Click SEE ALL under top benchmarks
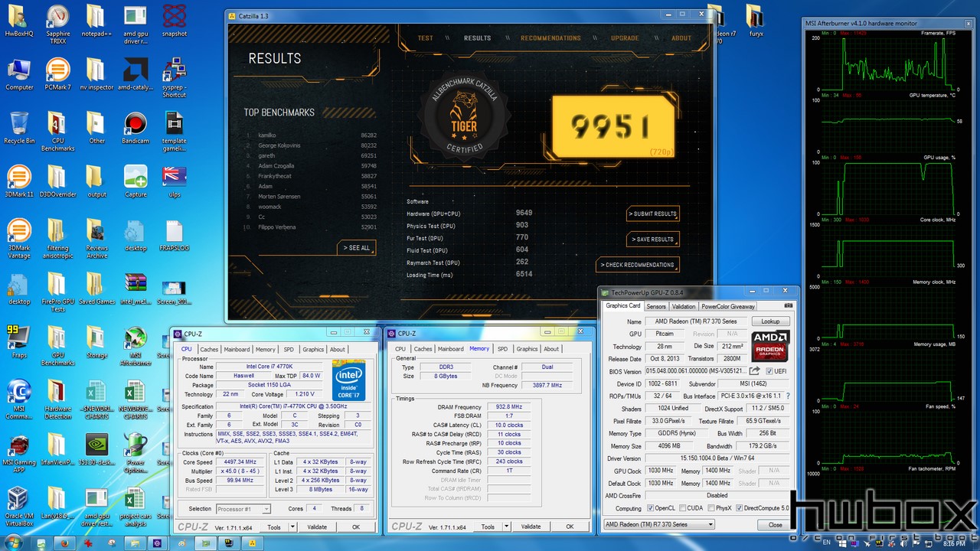 coord(356,248)
